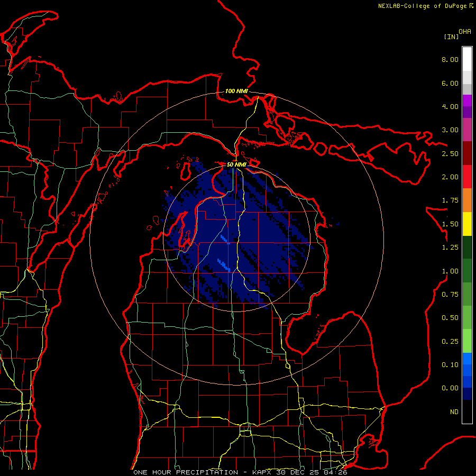Click the 3.00 legend value
This screenshot has height=476, width=476.
coord(450,130)
